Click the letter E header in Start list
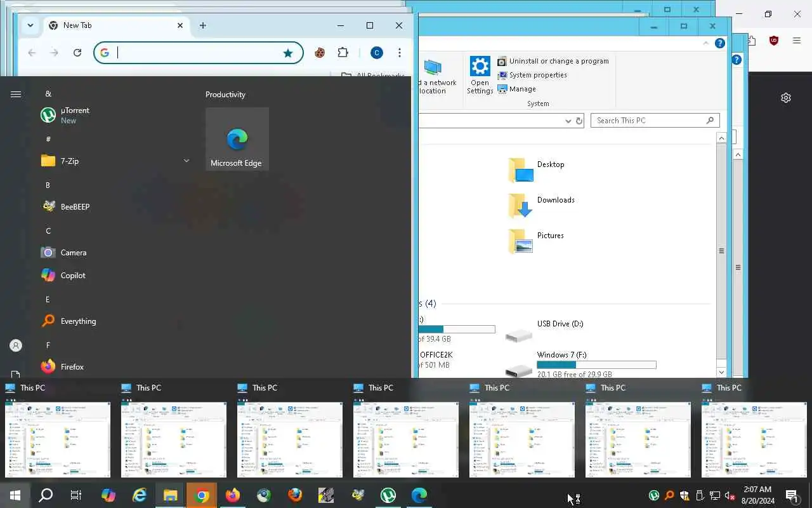This screenshot has height=508, width=812. (x=48, y=299)
